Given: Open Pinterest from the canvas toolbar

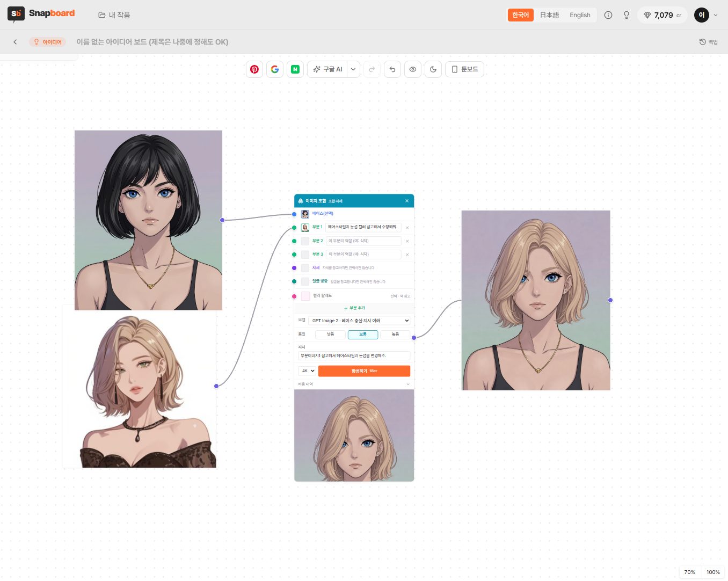Looking at the screenshot, I should pyautogui.click(x=254, y=69).
